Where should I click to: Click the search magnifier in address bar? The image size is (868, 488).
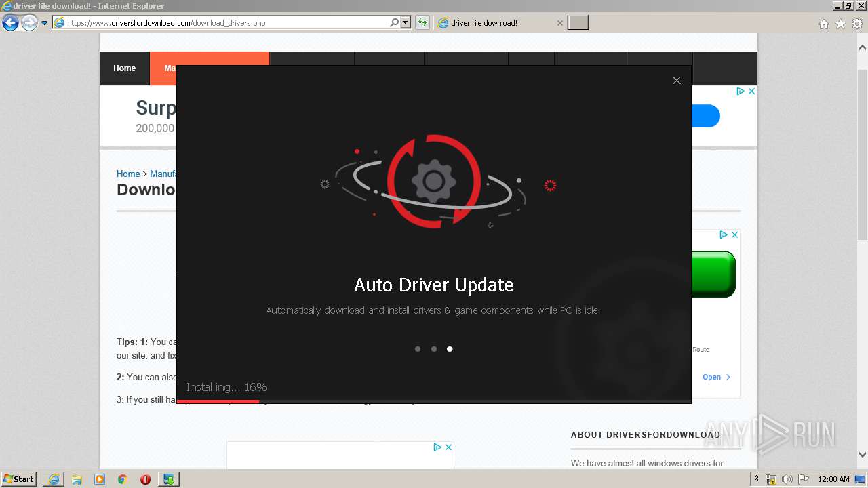click(x=395, y=22)
